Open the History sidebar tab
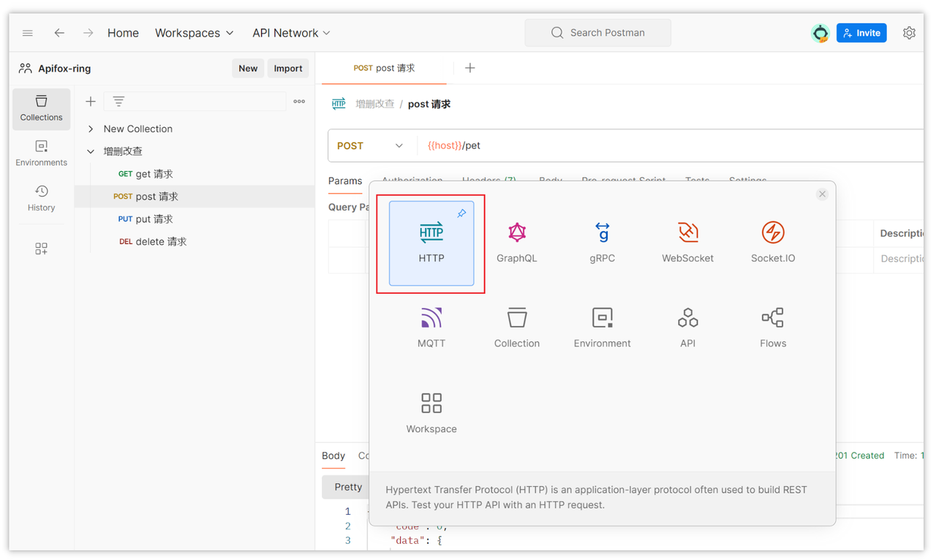Viewport: 936px width, 560px height. 42,199
